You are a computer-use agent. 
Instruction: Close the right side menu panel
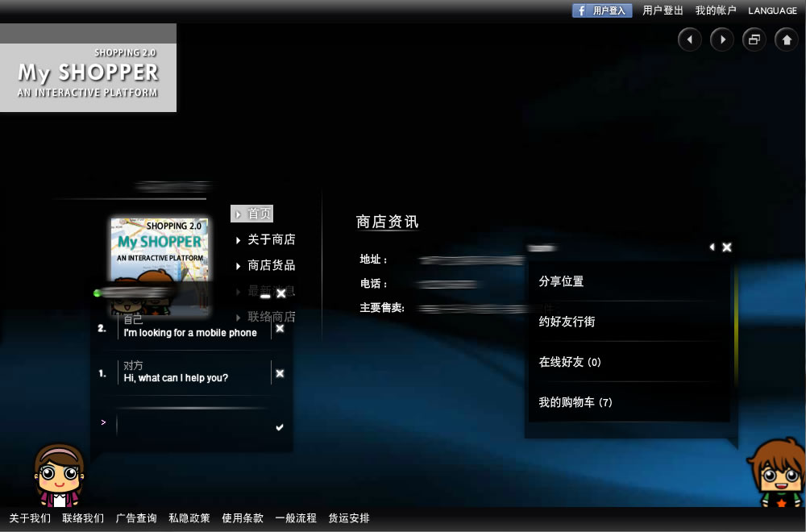(727, 247)
